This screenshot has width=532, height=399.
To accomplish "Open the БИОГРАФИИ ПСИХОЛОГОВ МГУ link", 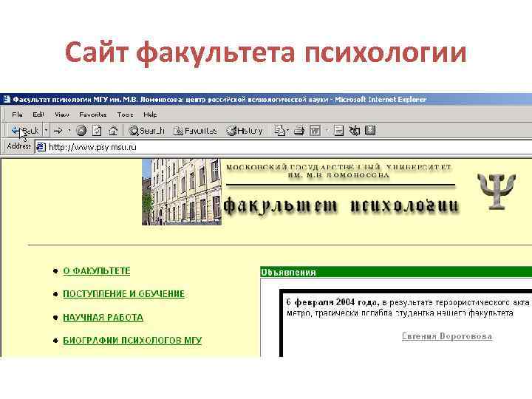I will click(132, 341).
